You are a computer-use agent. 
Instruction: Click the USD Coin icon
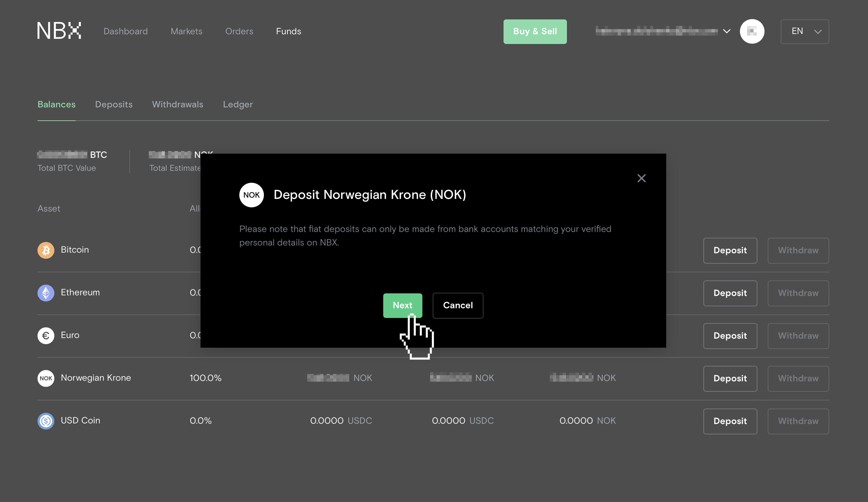pyautogui.click(x=46, y=421)
